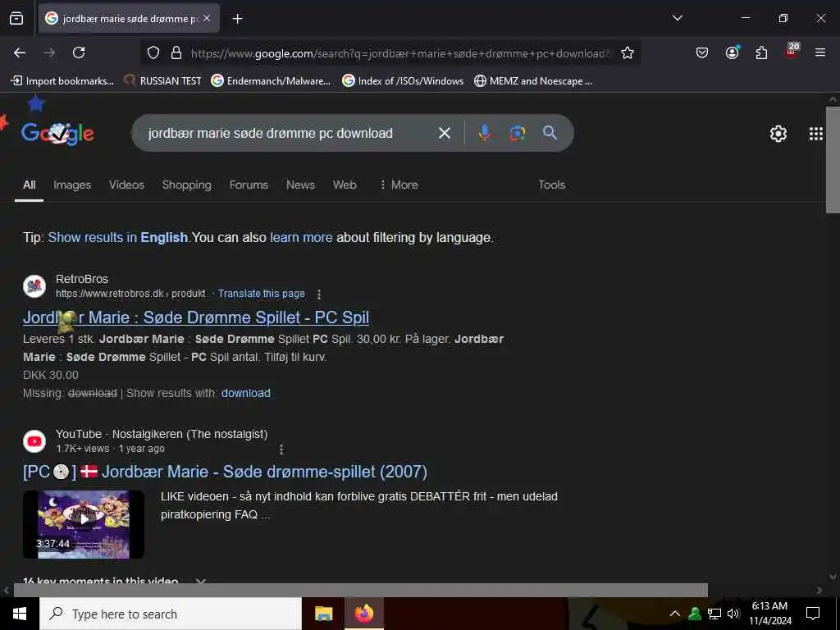Screen dimensions: 840x630
Task: Click the horizontal page scrollbar
Action: click(361, 590)
